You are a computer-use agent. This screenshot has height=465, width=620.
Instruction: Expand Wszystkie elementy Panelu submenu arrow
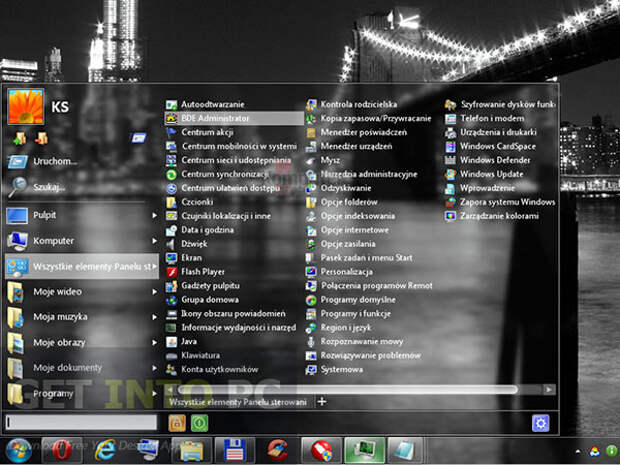(x=155, y=267)
